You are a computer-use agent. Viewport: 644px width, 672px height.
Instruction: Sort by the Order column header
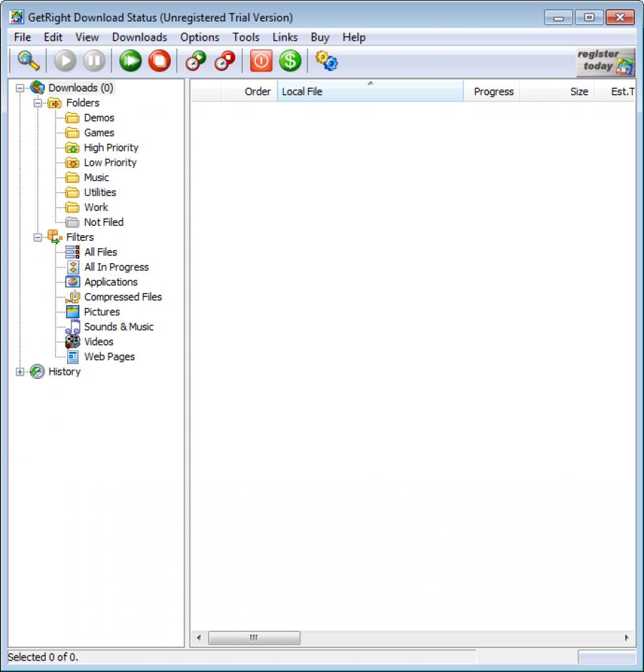click(249, 92)
